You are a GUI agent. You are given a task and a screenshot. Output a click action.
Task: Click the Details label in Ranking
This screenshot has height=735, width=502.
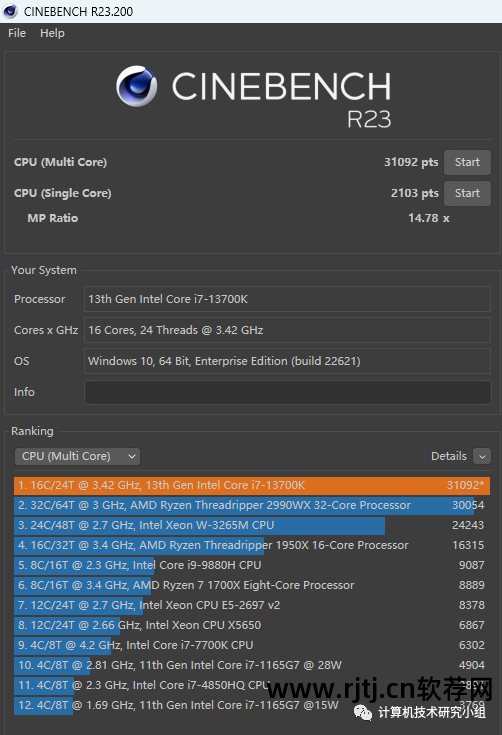pyautogui.click(x=449, y=456)
